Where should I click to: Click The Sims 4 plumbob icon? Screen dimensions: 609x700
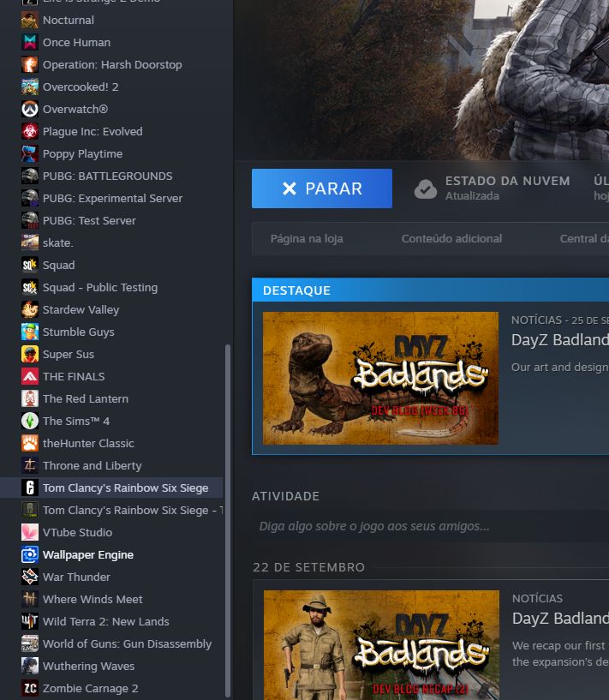tap(30, 421)
